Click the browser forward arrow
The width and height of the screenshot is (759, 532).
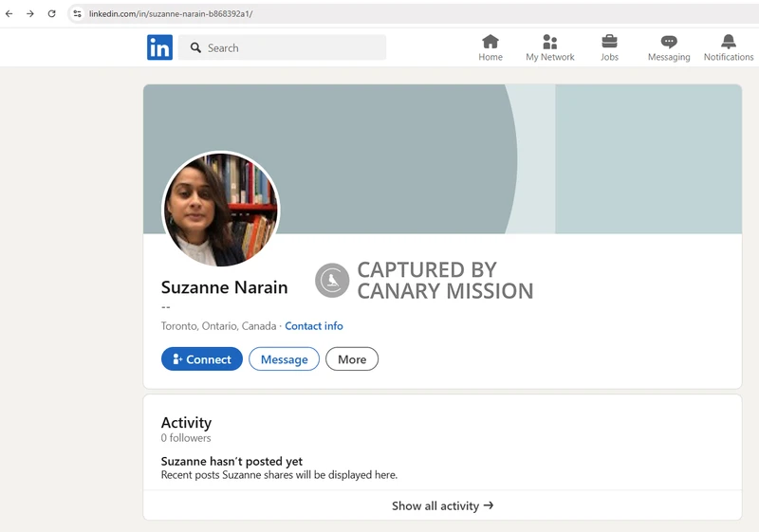[30, 13]
